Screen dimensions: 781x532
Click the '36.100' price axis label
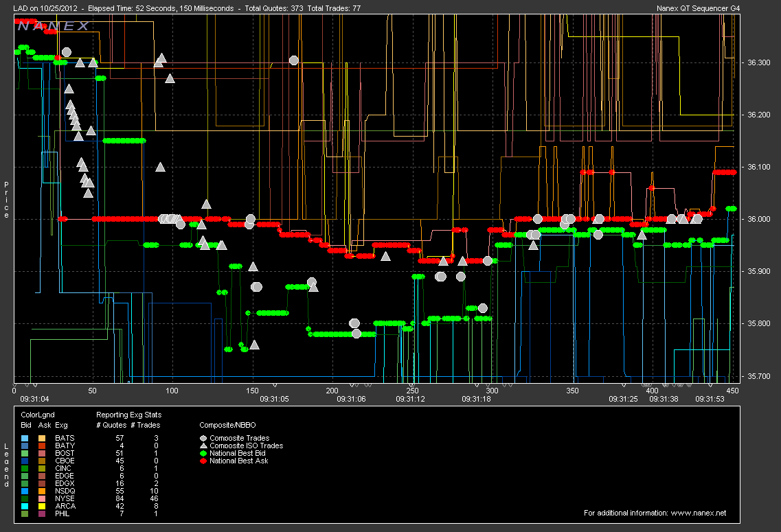[758, 167]
